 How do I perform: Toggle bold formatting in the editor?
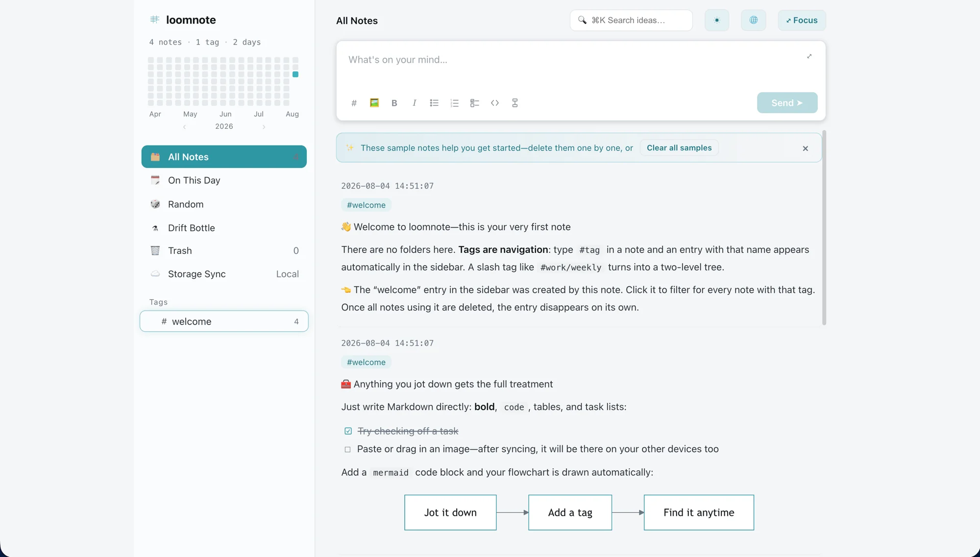pyautogui.click(x=394, y=103)
